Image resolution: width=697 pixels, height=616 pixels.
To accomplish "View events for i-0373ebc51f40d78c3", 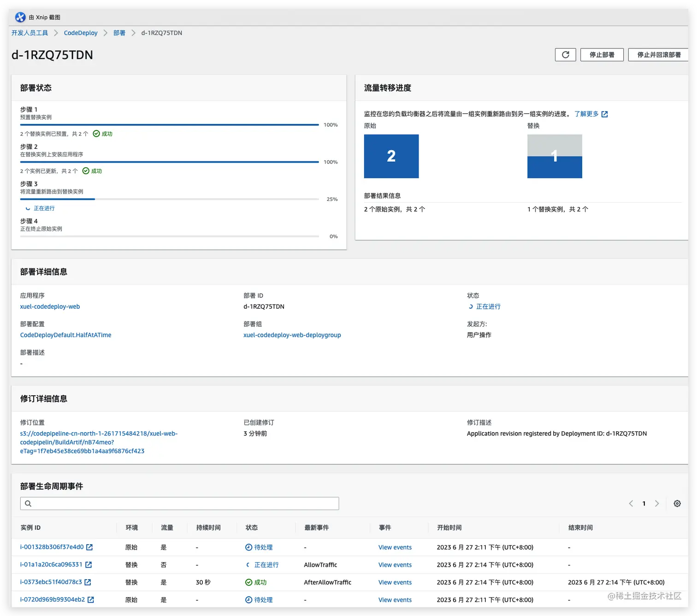I will (395, 583).
